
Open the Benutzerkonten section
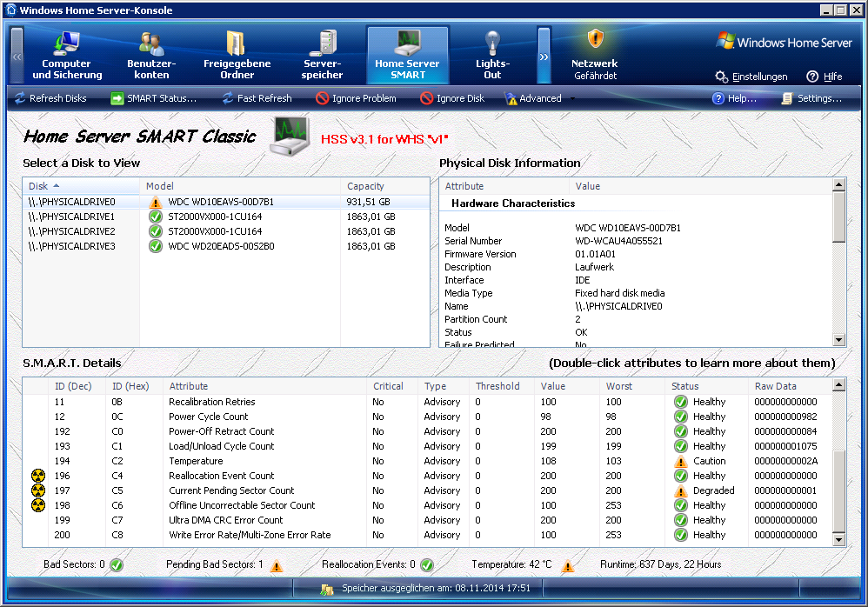(x=151, y=56)
